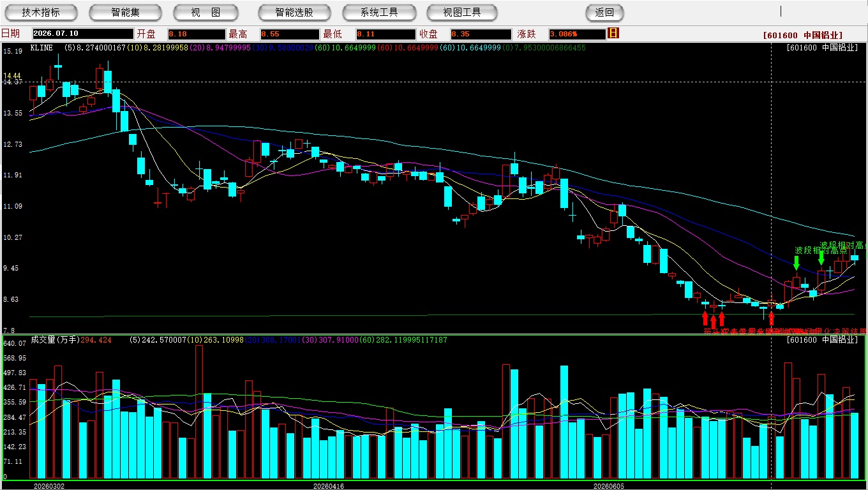Open the 技术指标 menu
The height and width of the screenshot is (490, 868).
tap(41, 12)
